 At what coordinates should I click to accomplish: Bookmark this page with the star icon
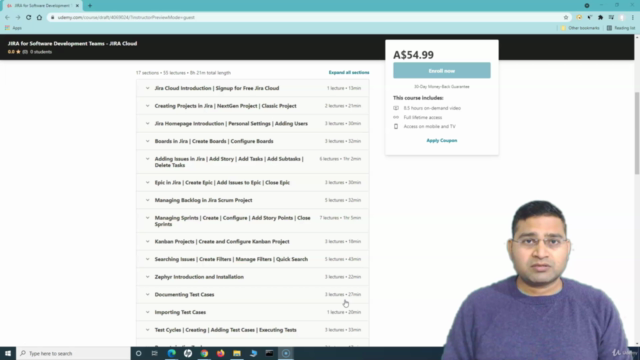point(566,18)
